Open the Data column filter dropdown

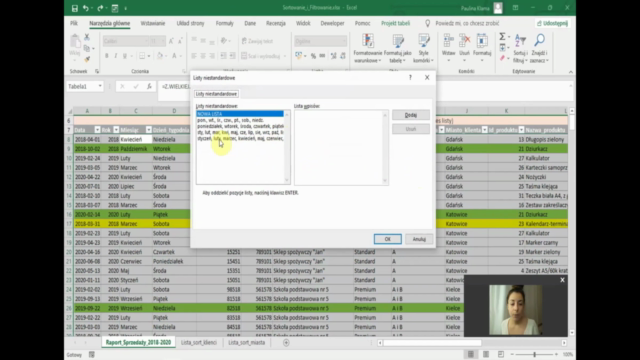click(x=97, y=130)
